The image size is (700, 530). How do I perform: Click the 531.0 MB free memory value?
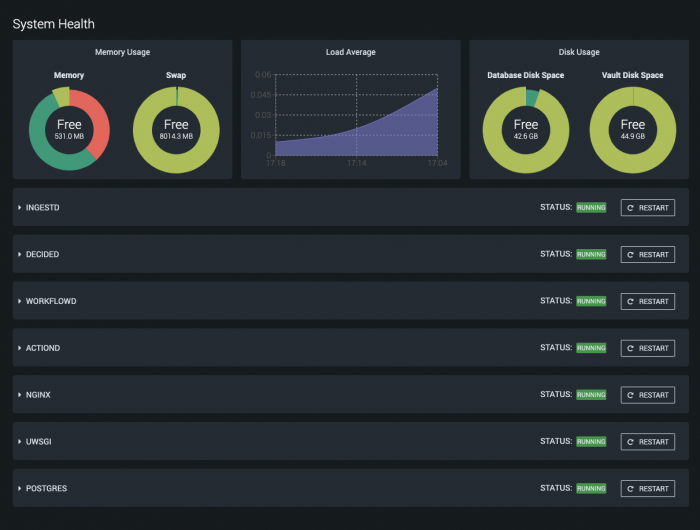click(x=69, y=136)
